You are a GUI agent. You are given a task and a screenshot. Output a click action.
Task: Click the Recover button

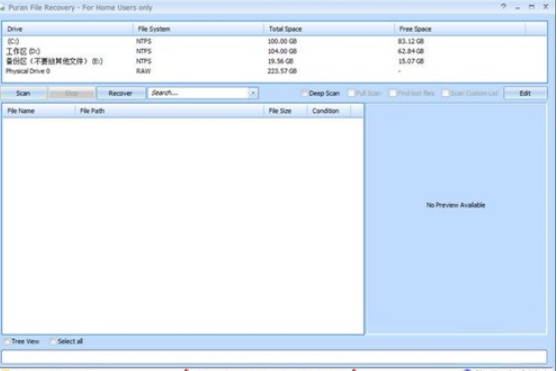121,93
